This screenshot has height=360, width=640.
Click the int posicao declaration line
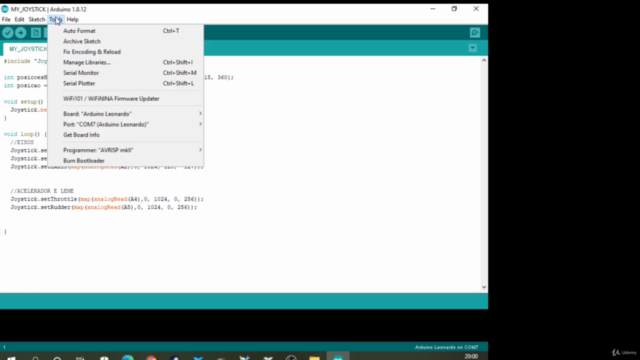tap(25, 86)
